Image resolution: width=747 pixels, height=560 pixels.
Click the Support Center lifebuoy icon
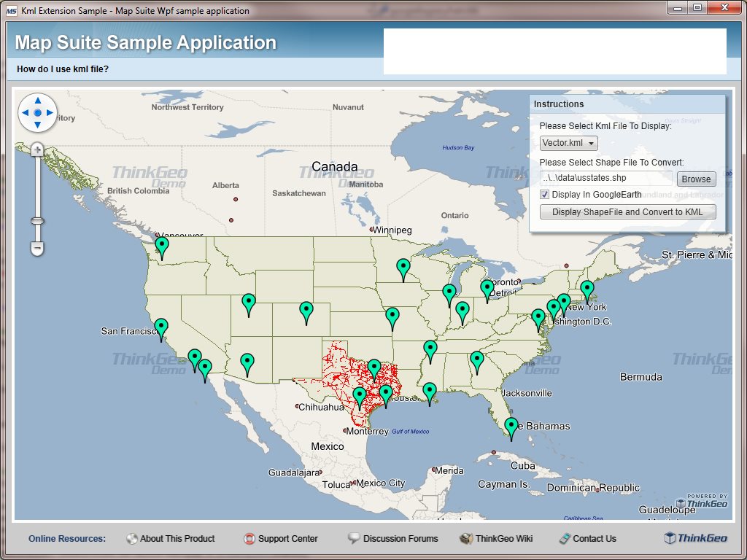[x=248, y=538]
